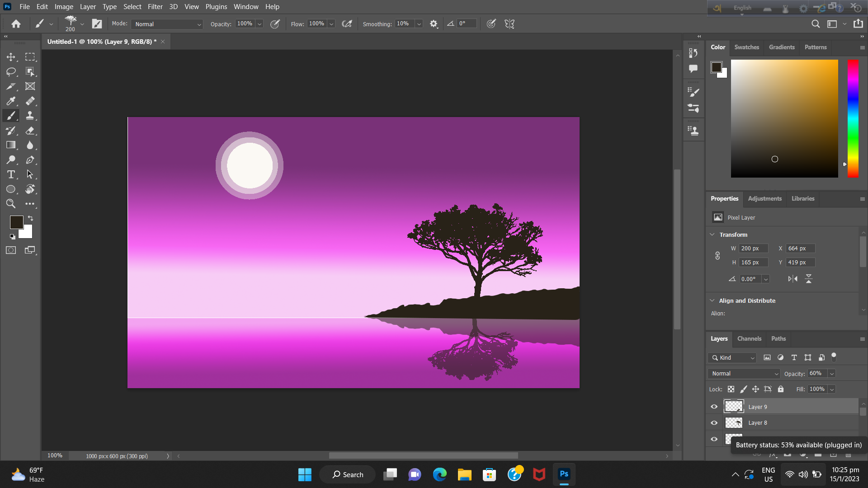This screenshot has width=868, height=488.
Task: Hide Layer 9 using its eye toggle
Action: tap(714, 406)
